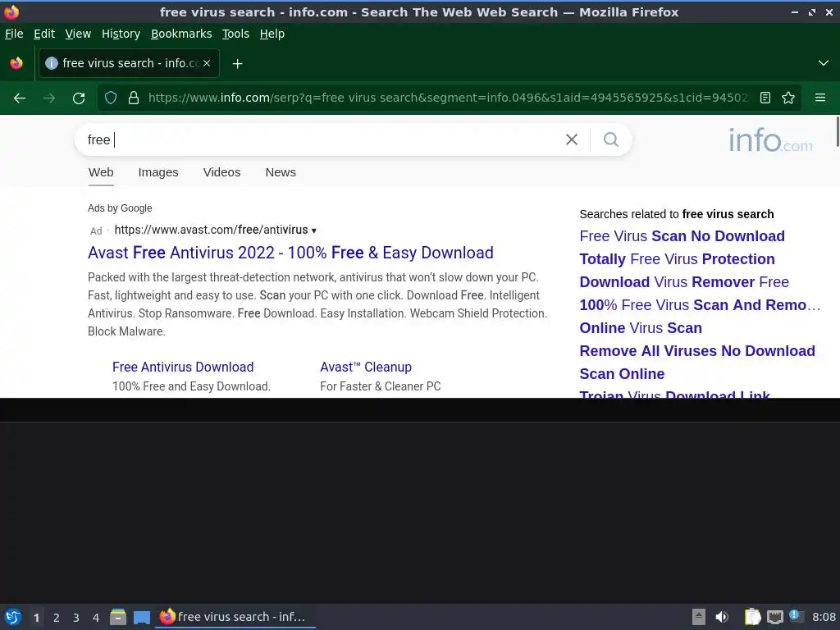Open the Bookmarks menu
840x630 pixels.
pyautogui.click(x=181, y=34)
